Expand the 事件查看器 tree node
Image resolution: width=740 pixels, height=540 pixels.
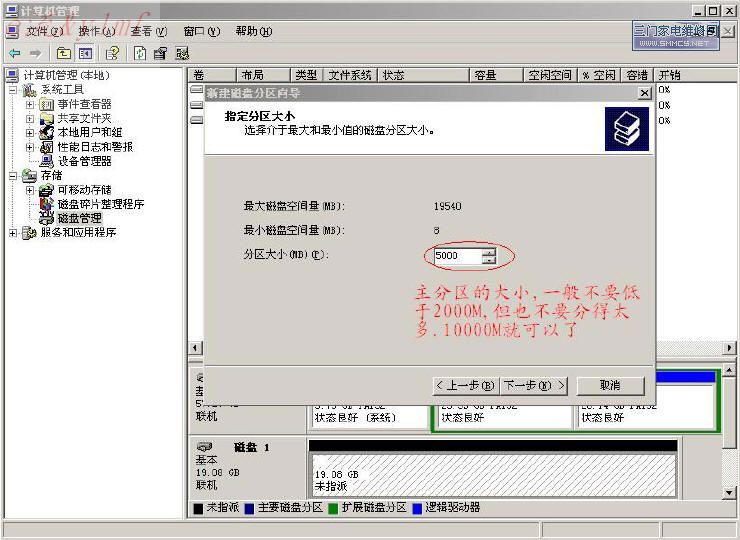pos(30,104)
